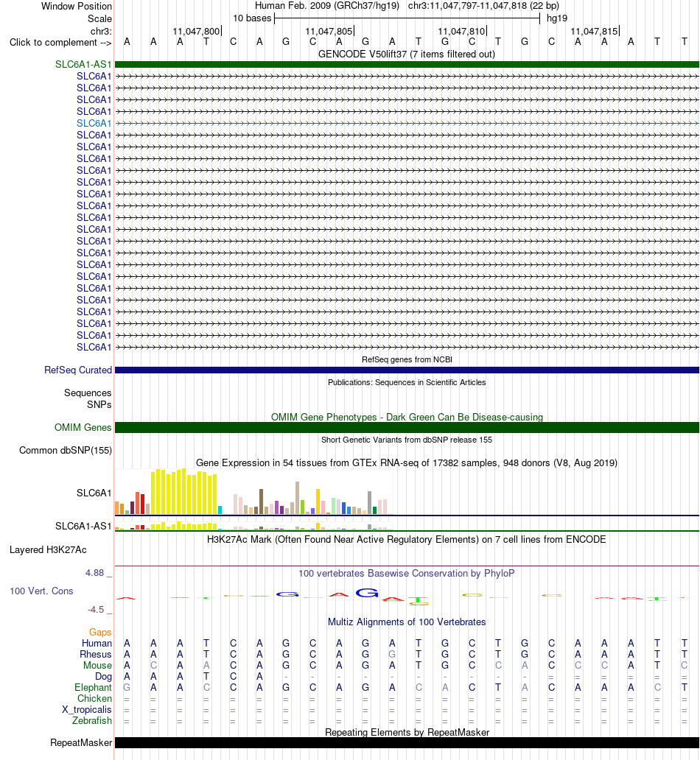This screenshot has height=760, width=700.
Task: Click the '10 bases' scale bar label
Action: pyautogui.click(x=252, y=18)
